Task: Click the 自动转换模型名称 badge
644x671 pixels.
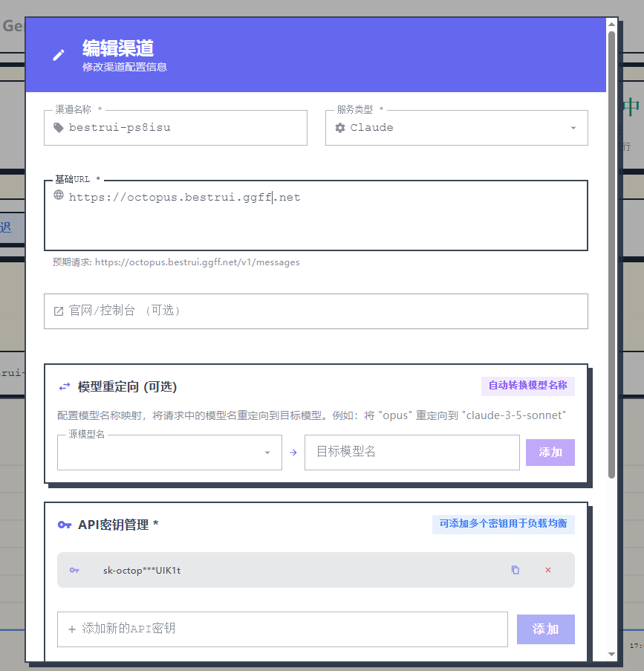Action: [x=528, y=386]
